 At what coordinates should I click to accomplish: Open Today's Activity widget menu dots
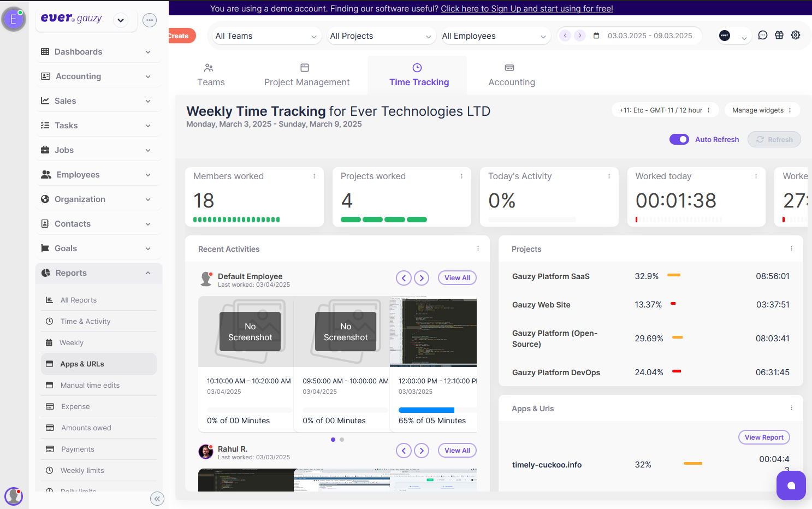pyautogui.click(x=609, y=176)
